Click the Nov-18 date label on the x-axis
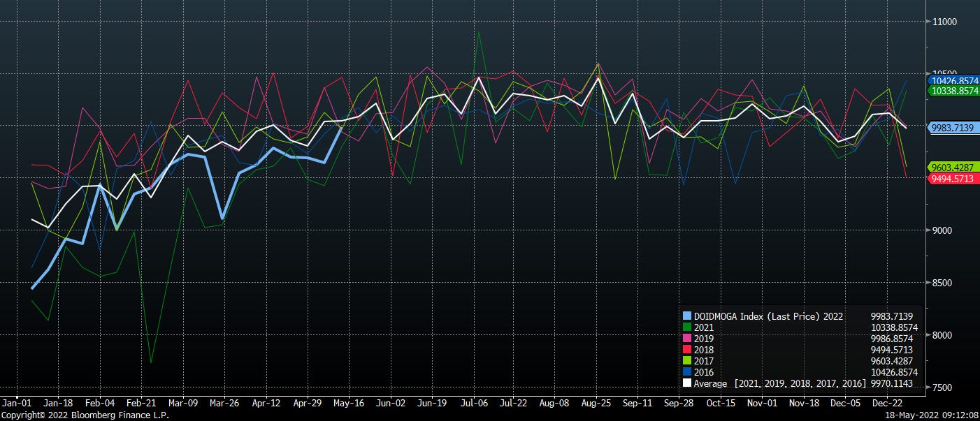 click(x=804, y=404)
